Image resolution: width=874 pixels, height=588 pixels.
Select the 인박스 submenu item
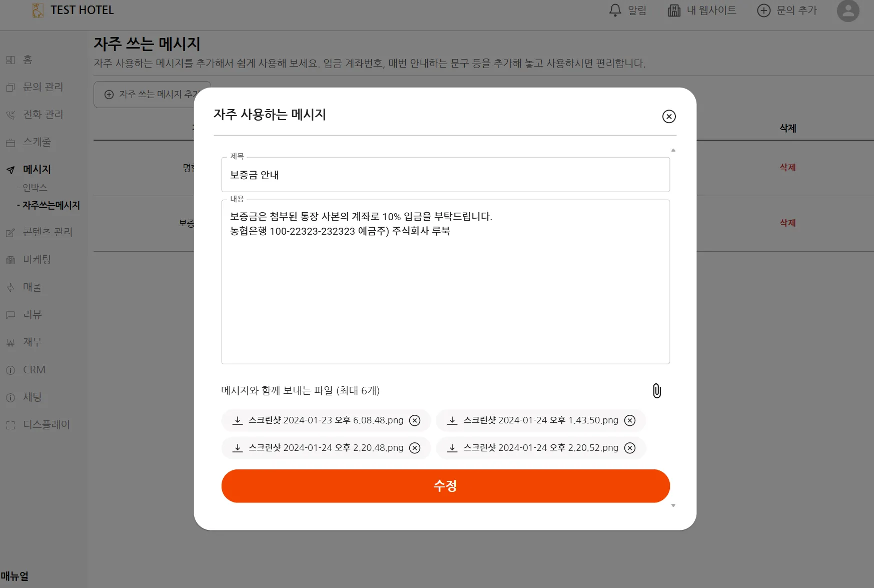[x=35, y=188]
